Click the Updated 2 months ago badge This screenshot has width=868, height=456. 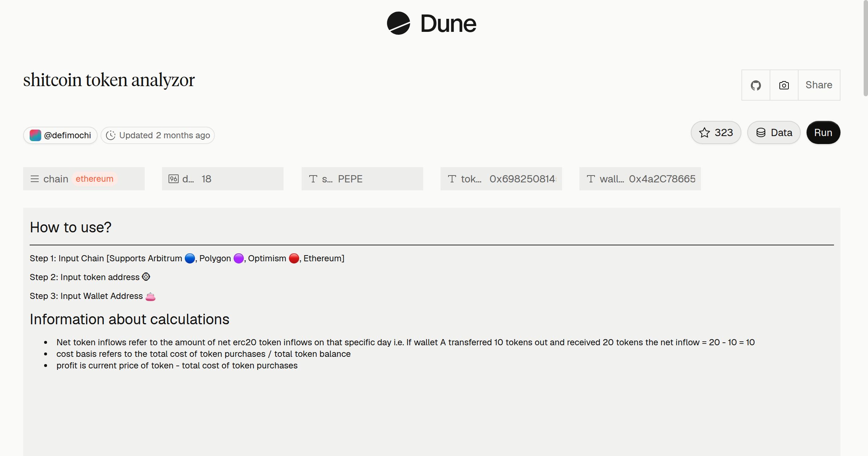point(158,135)
